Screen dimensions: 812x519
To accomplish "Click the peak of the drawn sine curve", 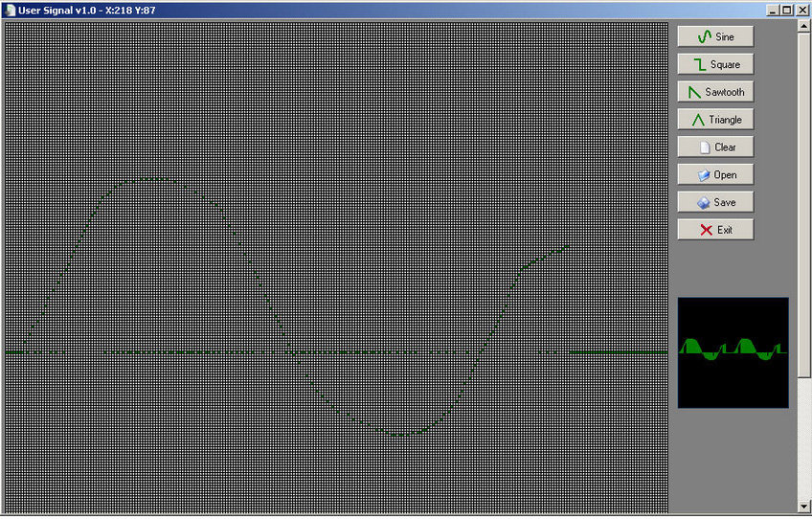I will tap(146, 178).
